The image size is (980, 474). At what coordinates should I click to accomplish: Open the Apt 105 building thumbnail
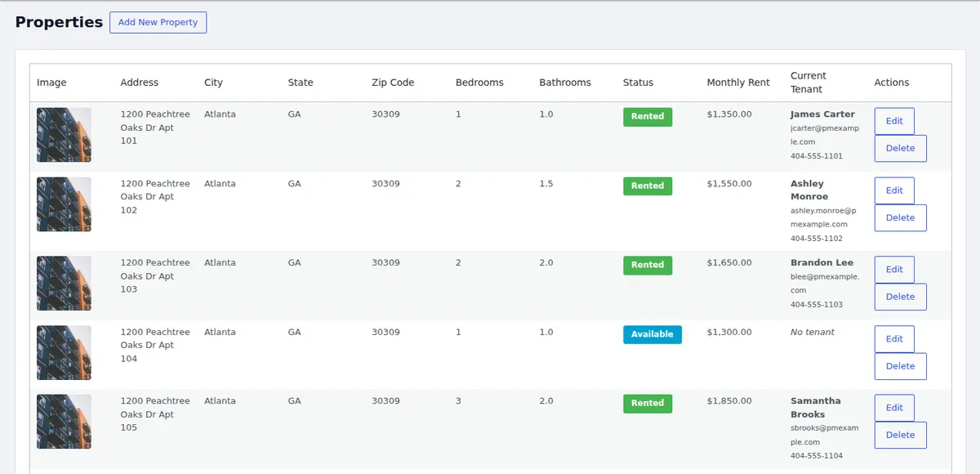64,422
